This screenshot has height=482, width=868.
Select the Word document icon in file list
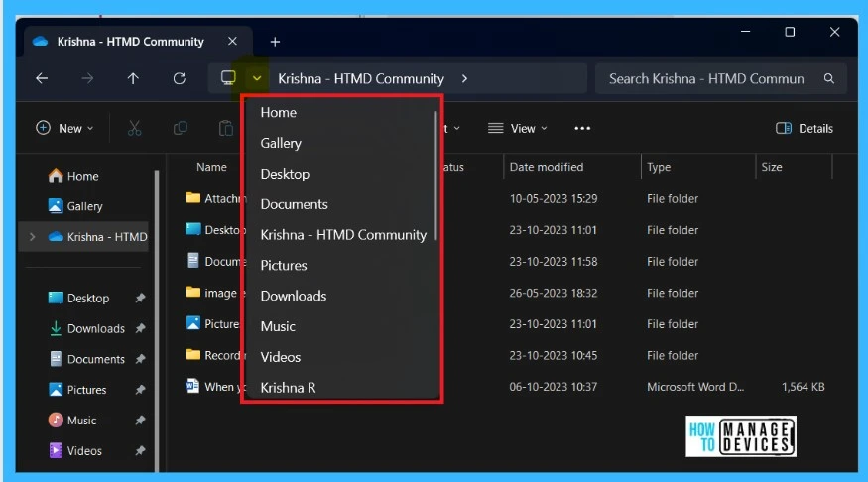click(192, 385)
